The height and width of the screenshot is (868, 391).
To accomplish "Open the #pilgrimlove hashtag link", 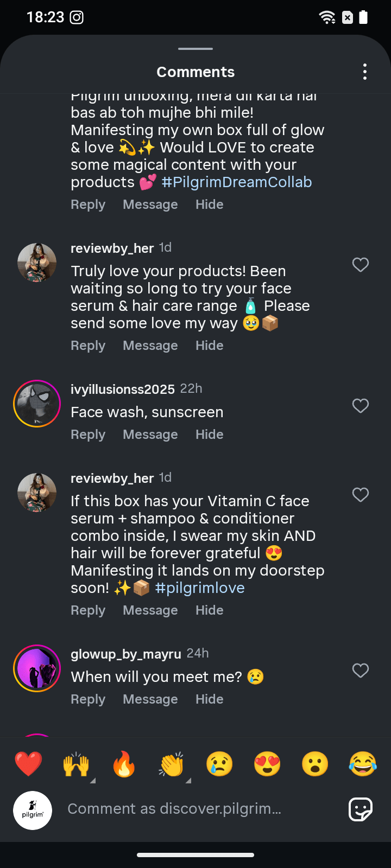I will (200, 588).
